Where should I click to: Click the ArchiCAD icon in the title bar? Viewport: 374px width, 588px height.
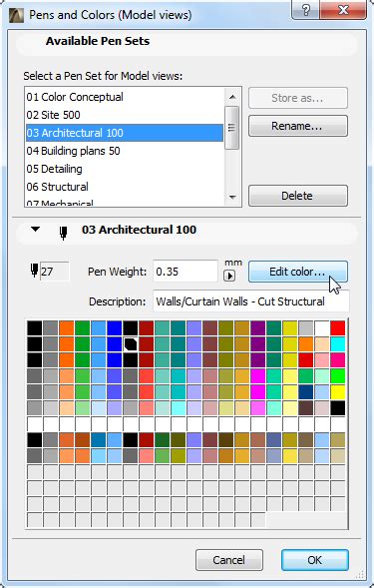click(16, 15)
